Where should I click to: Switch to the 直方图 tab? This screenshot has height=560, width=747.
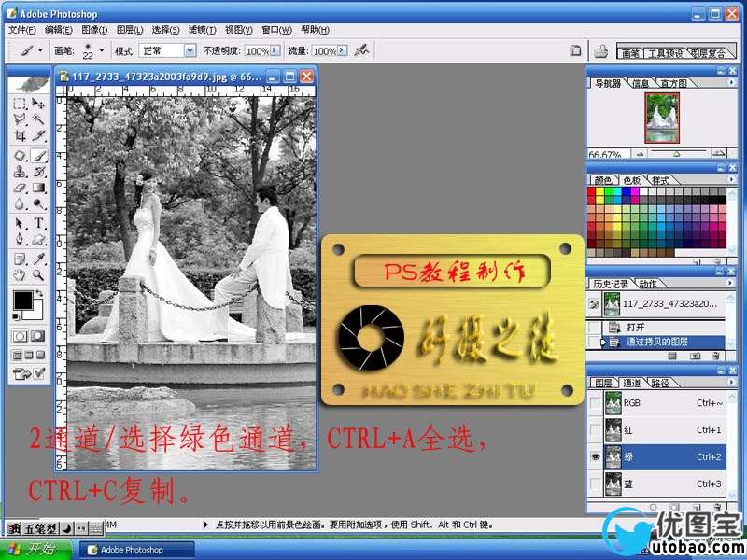pyautogui.click(x=673, y=84)
